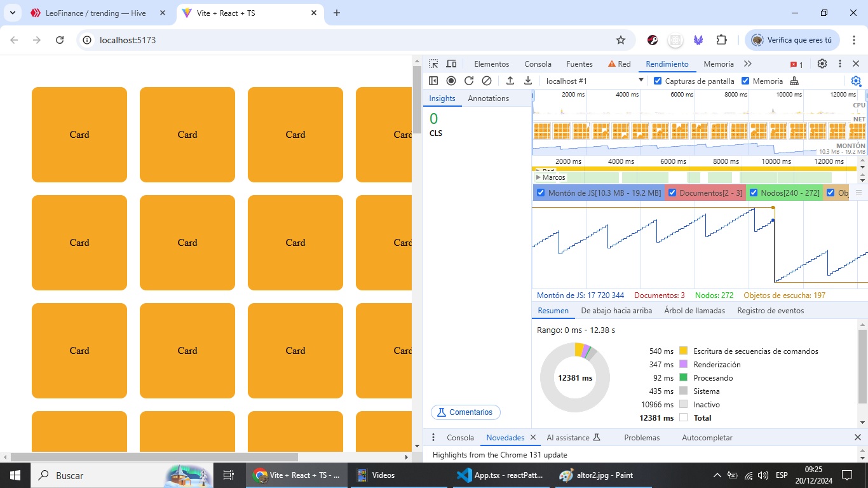Open DevTools three-dot customize menu
This screenshot has width=868, height=488.
coord(840,64)
